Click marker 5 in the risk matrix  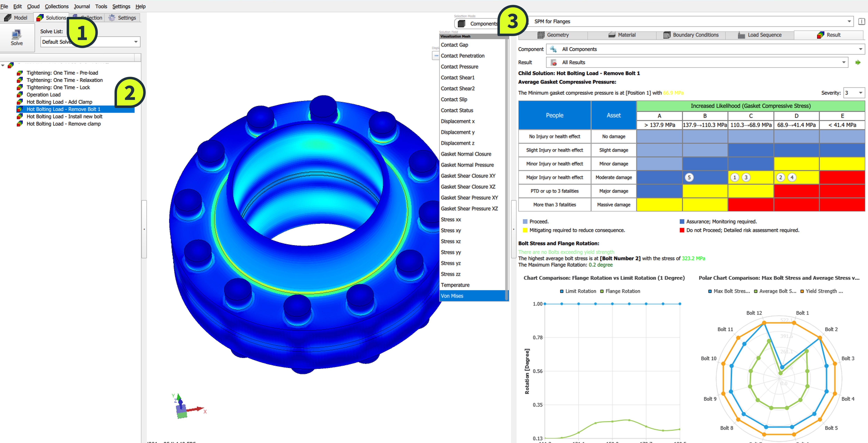click(689, 177)
